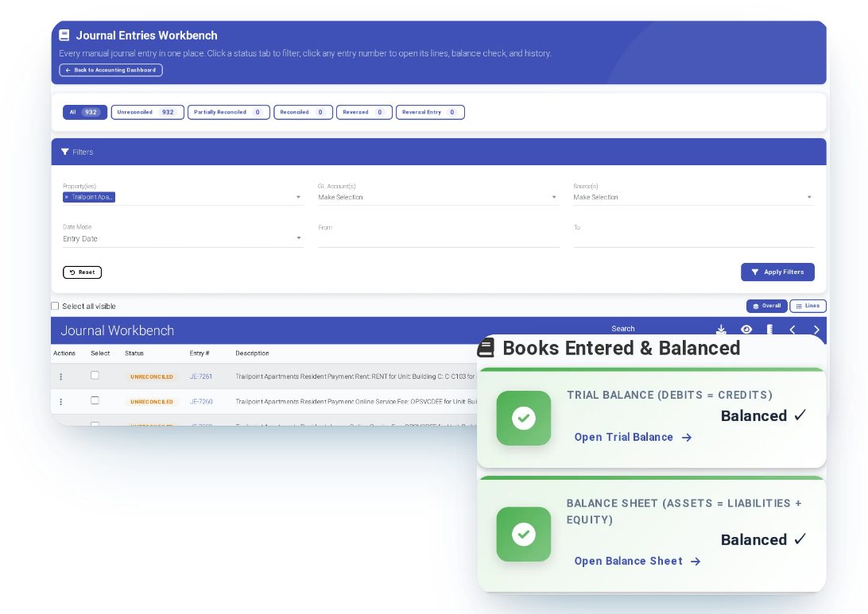This screenshot has width=868, height=614.
Task: Switch to the Lines view
Action: pyautogui.click(x=808, y=306)
